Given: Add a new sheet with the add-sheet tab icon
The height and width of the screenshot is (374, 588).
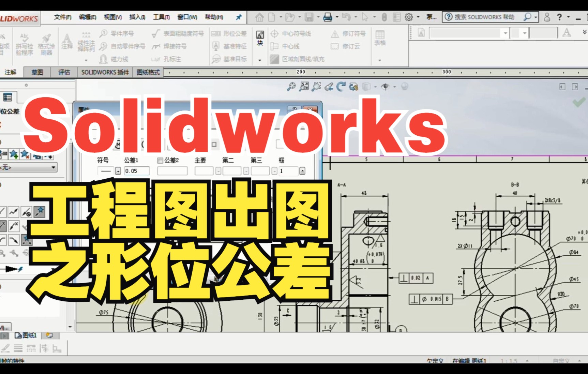Looking at the screenshot, I should tap(50, 335).
